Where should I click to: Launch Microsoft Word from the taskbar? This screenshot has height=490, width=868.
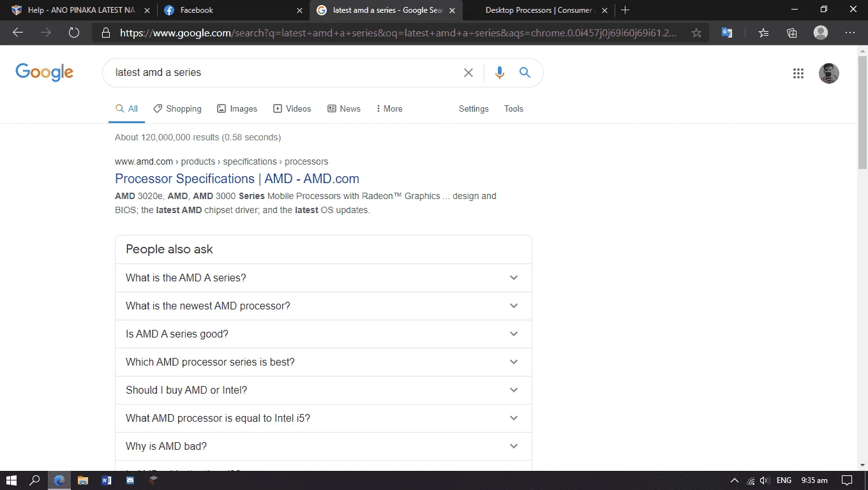click(106, 480)
